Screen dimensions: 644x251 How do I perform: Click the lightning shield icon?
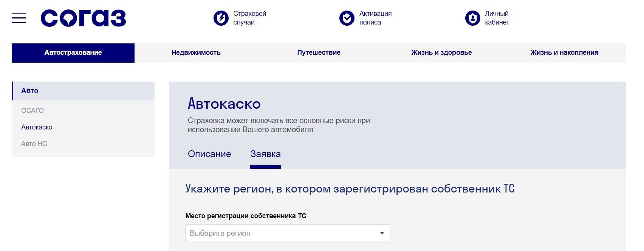coord(221,18)
